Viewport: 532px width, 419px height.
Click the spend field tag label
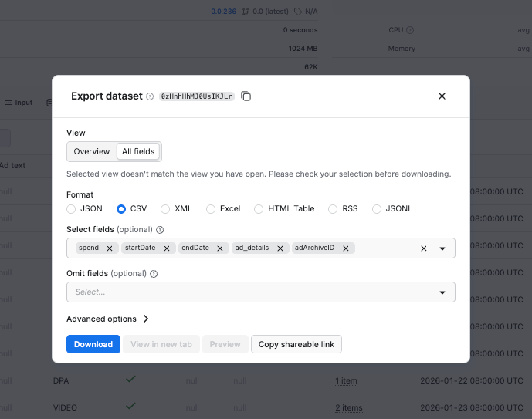click(x=89, y=248)
